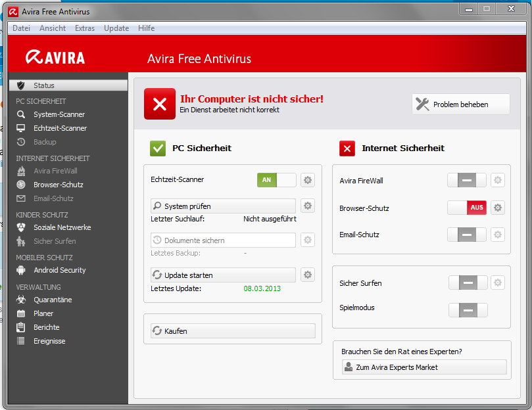Open Email-Schutz settings gear
Screen dimensions: 532x410
(x=497, y=235)
